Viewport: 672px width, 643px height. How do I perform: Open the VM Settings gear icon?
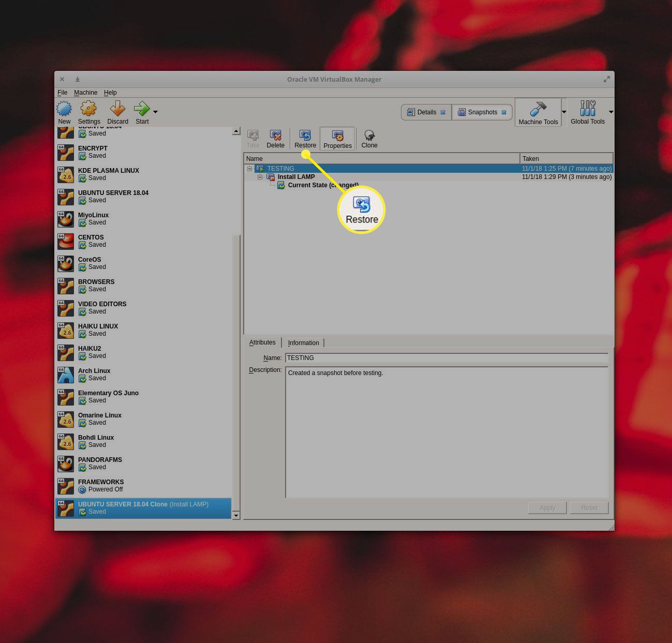[x=88, y=109]
